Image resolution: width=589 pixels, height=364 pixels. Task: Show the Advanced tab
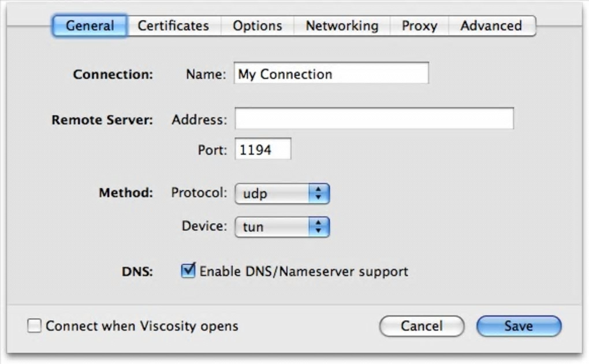click(x=491, y=26)
